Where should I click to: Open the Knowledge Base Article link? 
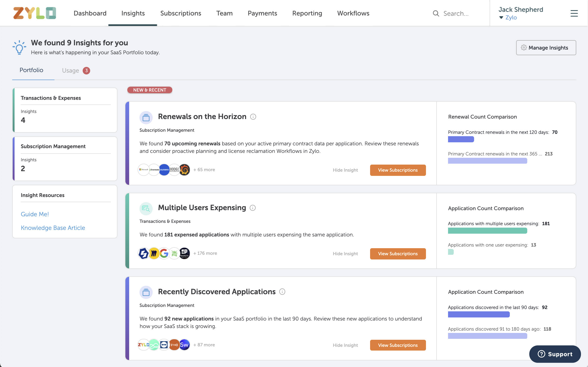tap(53, 228)
